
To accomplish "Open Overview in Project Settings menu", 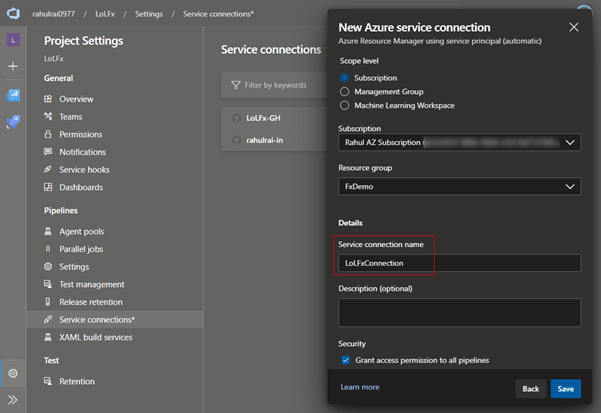I will click(x=76, y=99).
